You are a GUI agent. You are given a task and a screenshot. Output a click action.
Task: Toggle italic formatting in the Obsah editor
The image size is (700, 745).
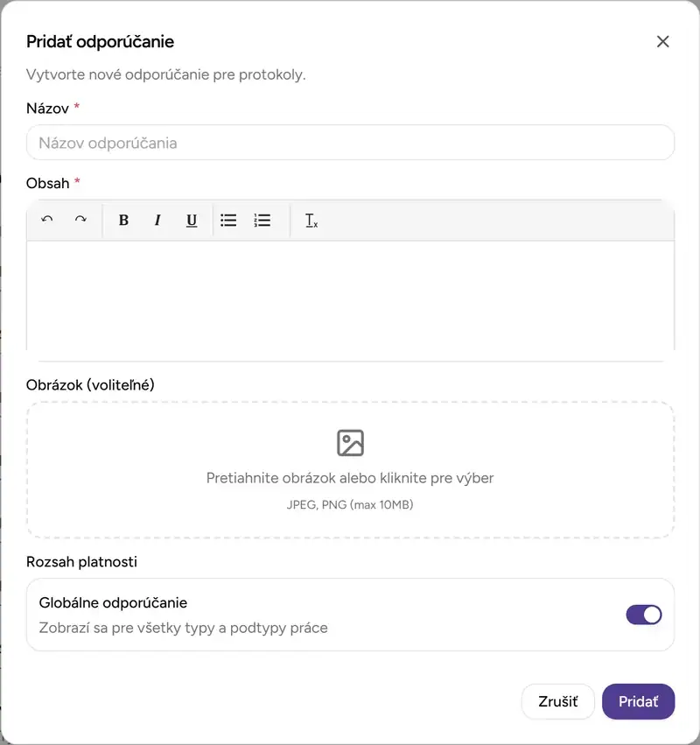pos(157,221)
